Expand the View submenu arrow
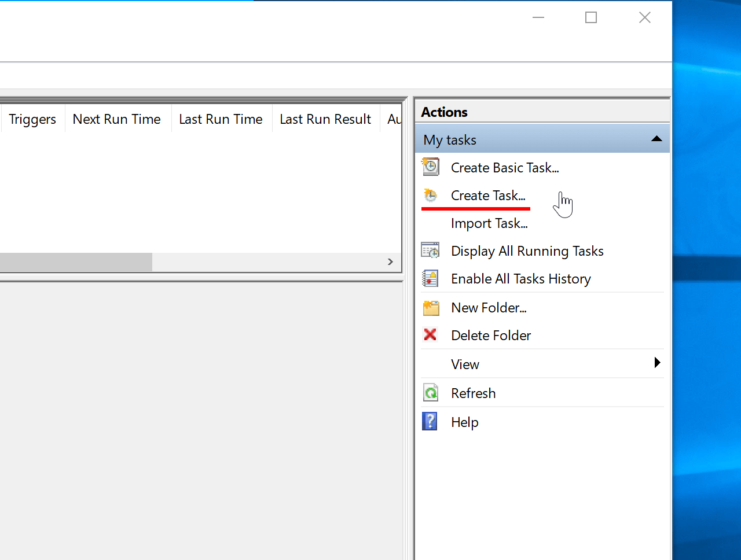Screen dimensions: 741x560 [657, 363]
